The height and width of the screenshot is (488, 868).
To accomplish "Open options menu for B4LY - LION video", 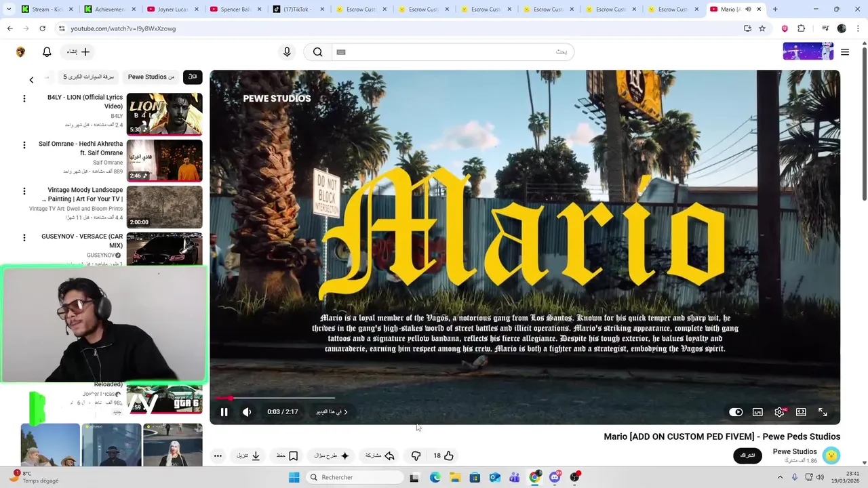I will coord(24,99).
